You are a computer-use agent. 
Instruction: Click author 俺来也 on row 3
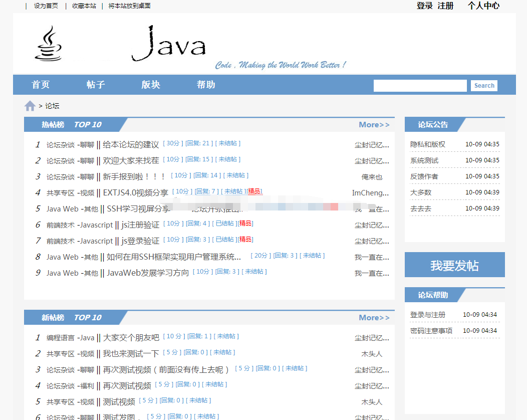(372, 177)
